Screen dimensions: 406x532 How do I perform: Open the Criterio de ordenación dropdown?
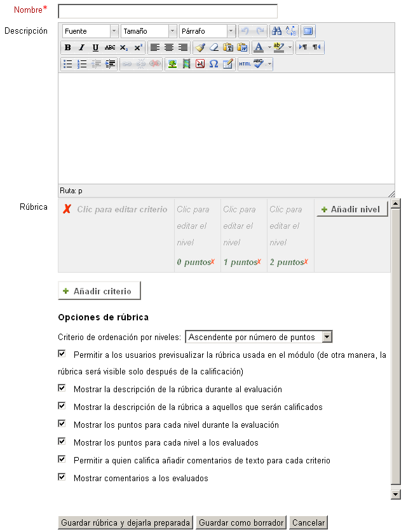[x=259, y=337]
